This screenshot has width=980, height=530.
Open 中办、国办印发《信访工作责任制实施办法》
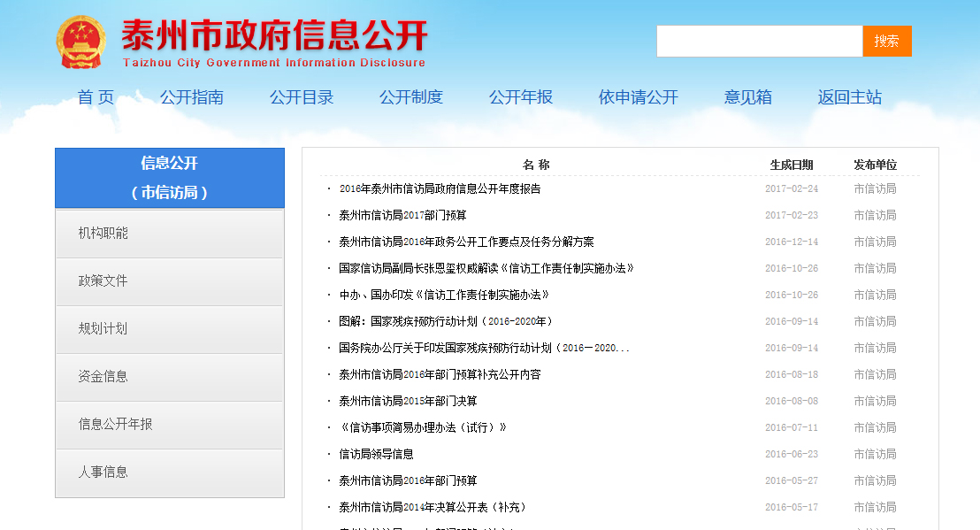coord(444,295)
